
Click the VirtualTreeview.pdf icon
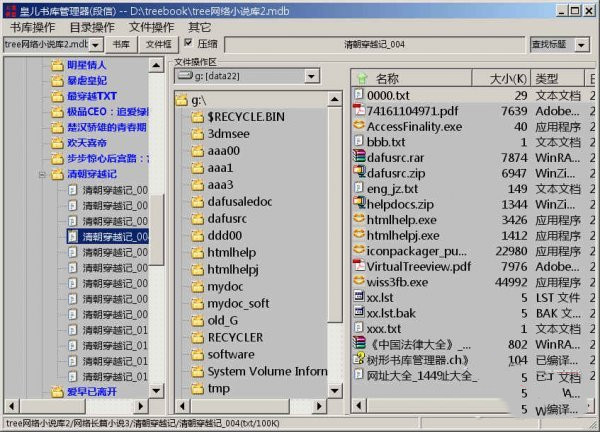pyautogui.click(x=359, y=266)
